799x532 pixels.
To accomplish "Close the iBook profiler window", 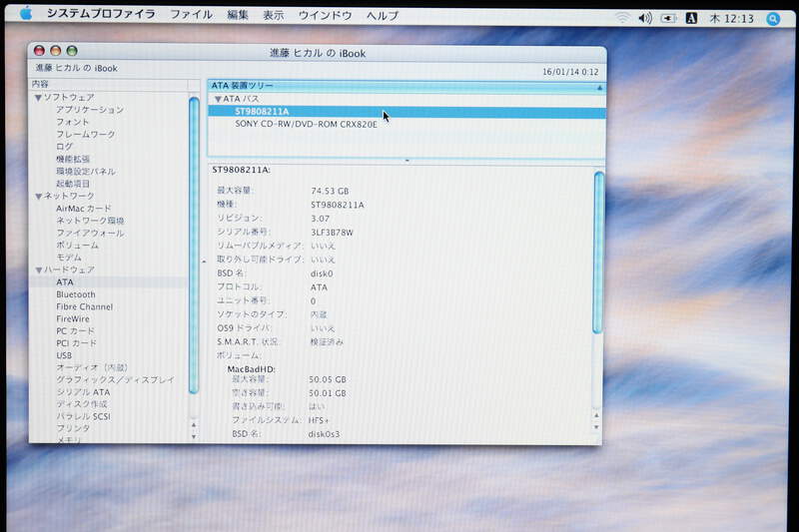I will pos(39,50).
